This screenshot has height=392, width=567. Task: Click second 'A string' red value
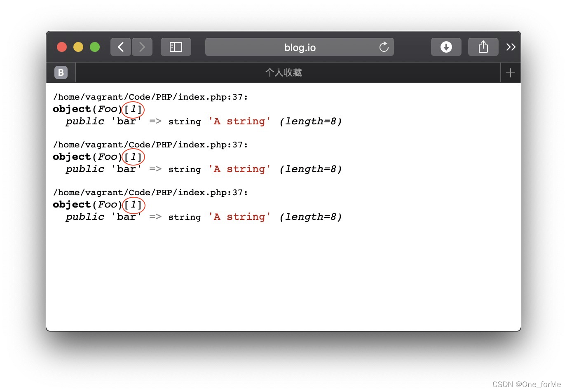point(239,169)
